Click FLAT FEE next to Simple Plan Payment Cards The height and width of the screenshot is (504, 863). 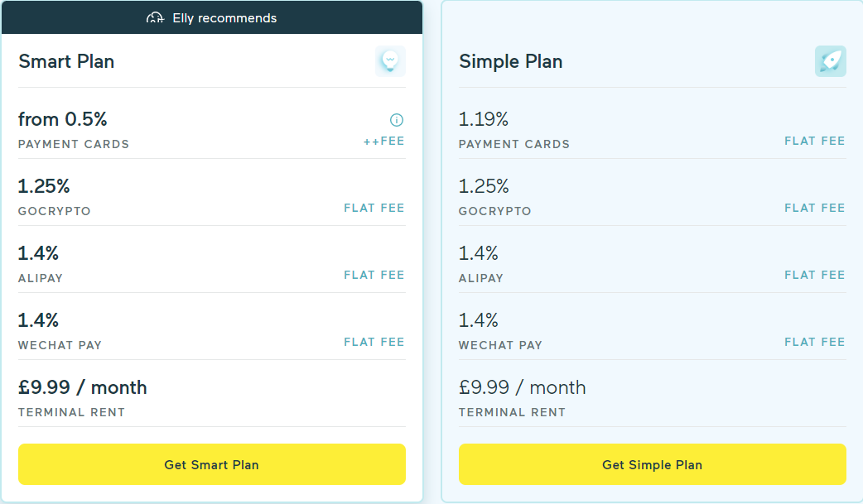click(814, 141)
